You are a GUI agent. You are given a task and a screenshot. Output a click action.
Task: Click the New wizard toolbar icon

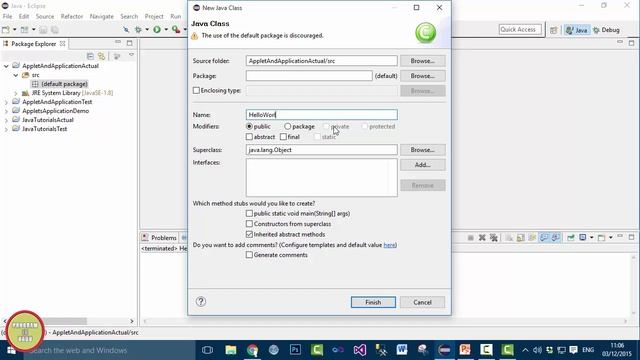tap(6, 30)
